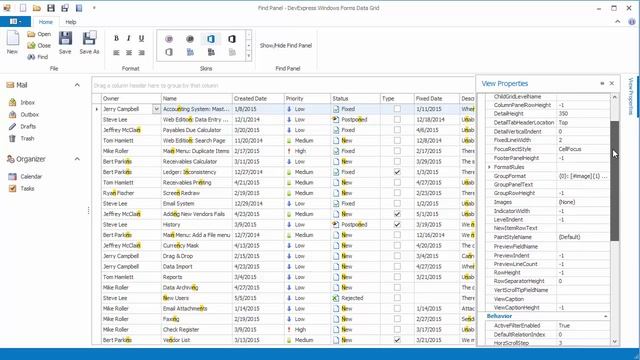640x360 pixels.
Task: Click Close in the File group
Action: click(39, 46)
